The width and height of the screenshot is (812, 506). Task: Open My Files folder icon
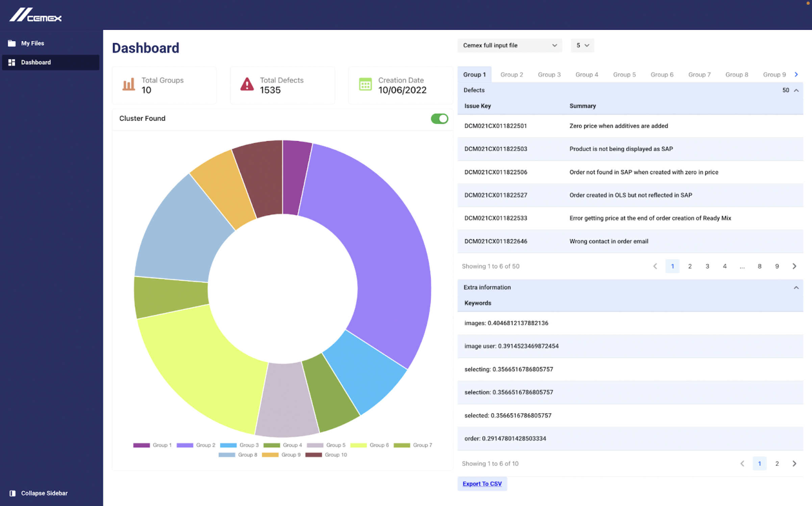(x=12, y=43)
